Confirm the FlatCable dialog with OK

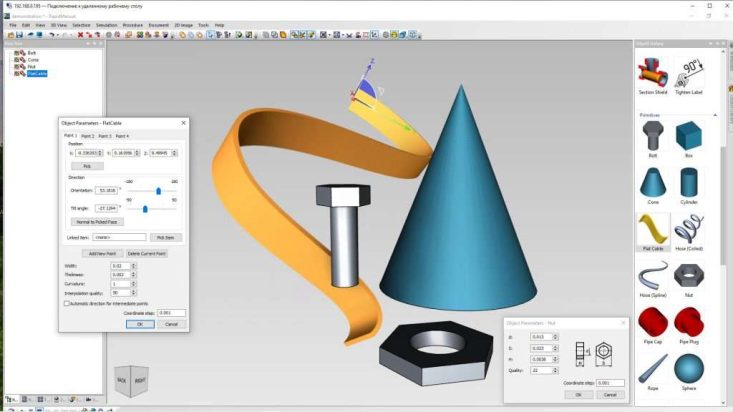[x=140, y=324]
